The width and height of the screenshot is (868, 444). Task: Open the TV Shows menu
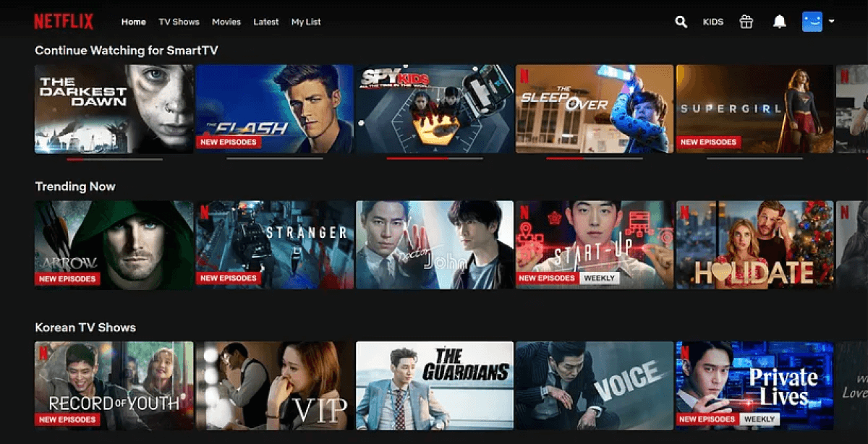tap(179, 22)
